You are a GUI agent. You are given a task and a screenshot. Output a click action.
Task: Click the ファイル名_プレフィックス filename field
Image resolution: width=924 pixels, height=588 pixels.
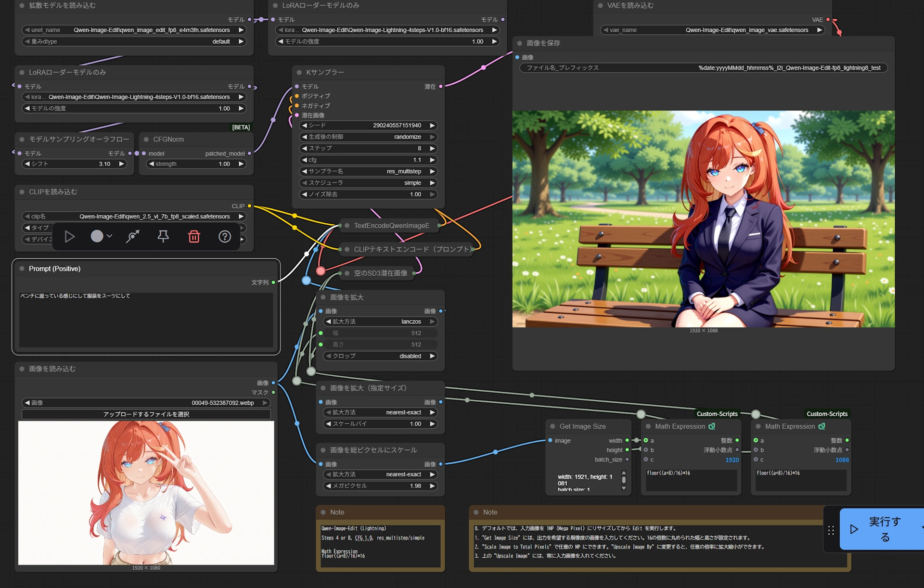pyautogui.click(x=703, y=68)
